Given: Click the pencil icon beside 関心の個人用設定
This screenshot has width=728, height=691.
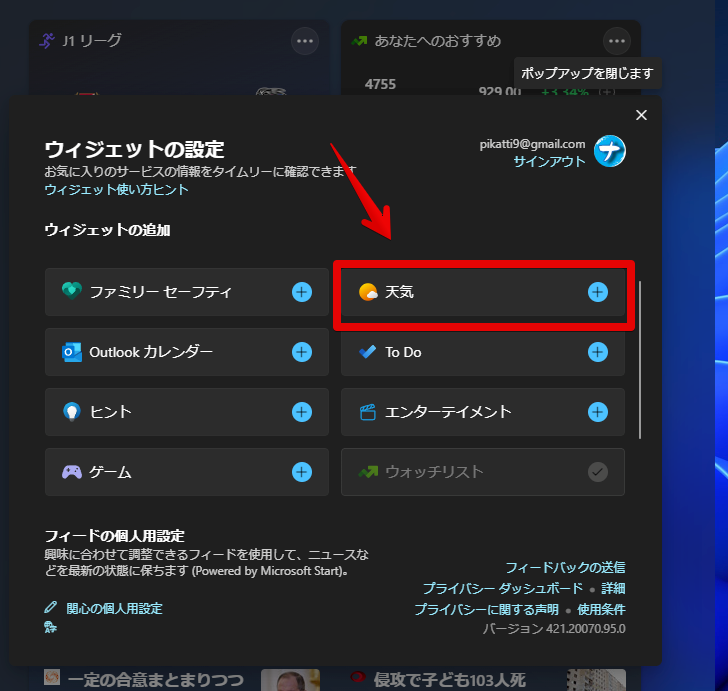Looking at the screenshot, I should pos(51,607).
